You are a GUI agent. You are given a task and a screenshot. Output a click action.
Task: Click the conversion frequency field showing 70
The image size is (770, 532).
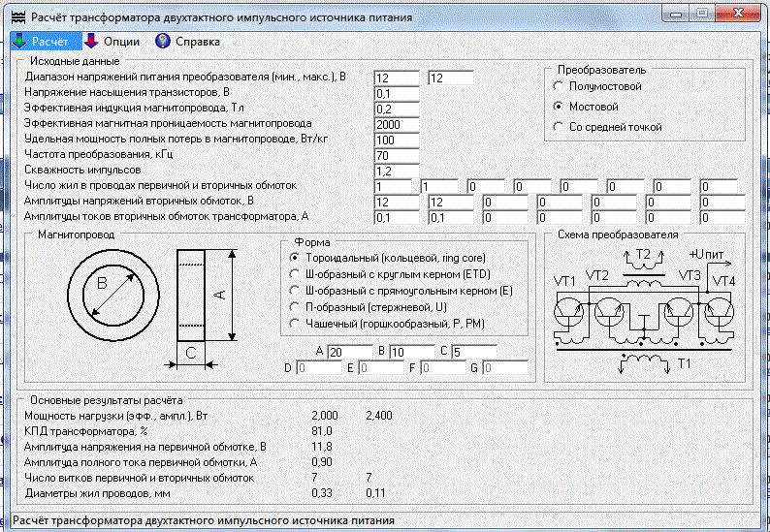tap(397, 156)
